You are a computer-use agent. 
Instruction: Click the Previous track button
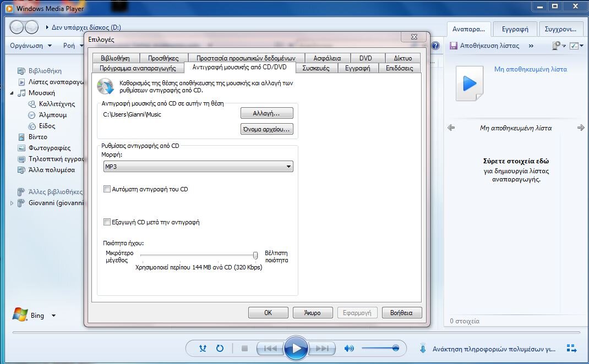pos(270,349)
